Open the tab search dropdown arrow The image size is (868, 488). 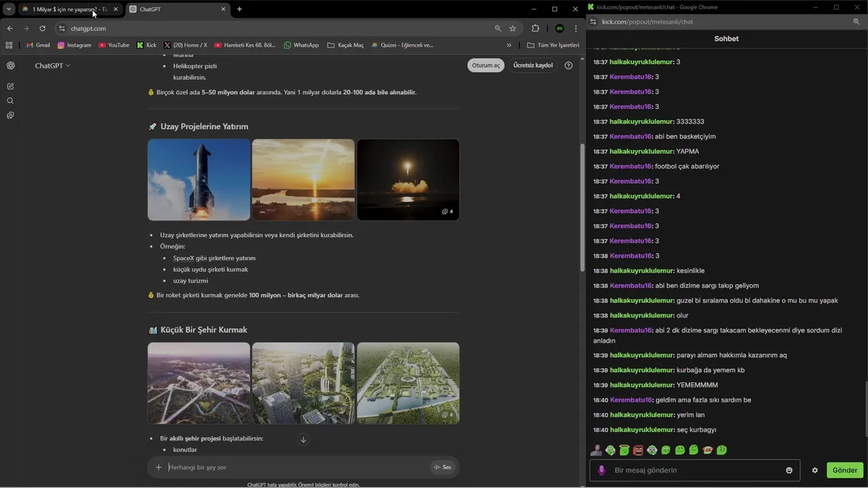[x=9, y=9]
